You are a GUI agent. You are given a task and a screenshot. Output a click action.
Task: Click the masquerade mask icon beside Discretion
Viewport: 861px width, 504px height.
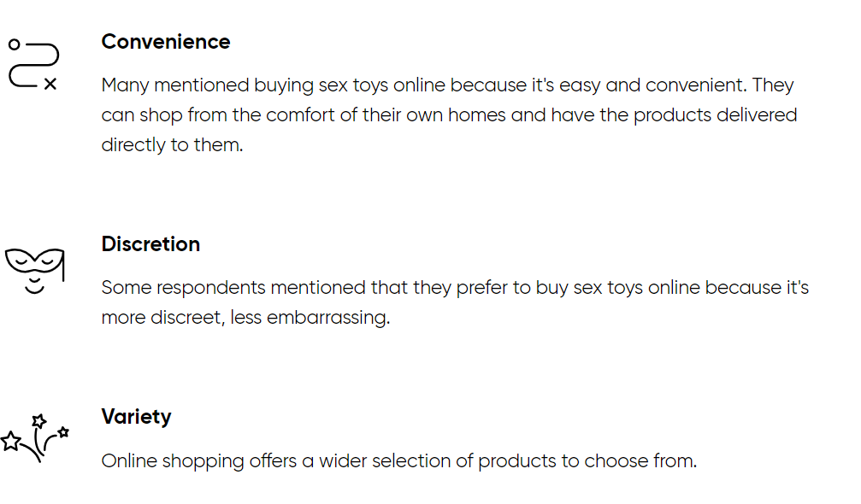pos(34,271)
